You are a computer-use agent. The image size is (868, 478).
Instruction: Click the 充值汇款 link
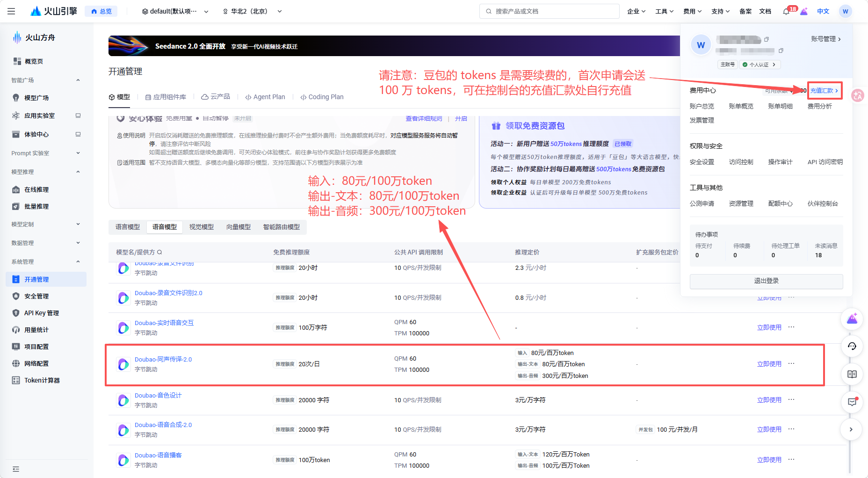tap(825, 90)
